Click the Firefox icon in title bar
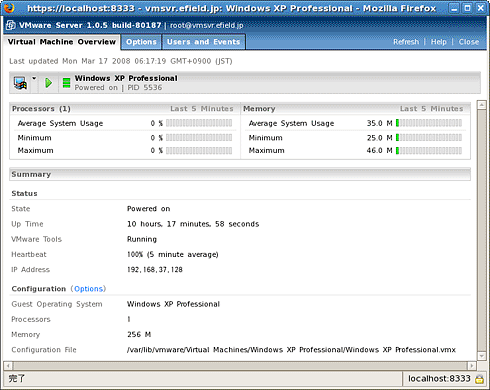Viewport: 490px width, 390px height. pos(9,7)
